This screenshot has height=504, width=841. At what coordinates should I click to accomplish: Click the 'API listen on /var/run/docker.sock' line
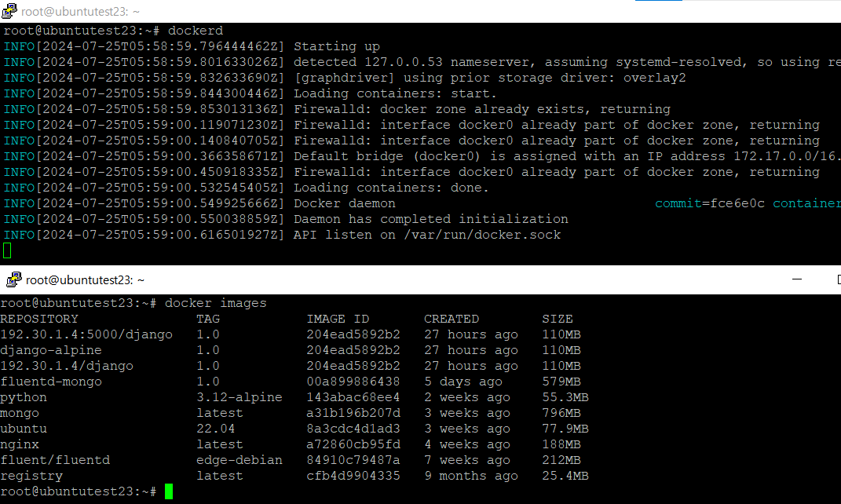(427, 235)
